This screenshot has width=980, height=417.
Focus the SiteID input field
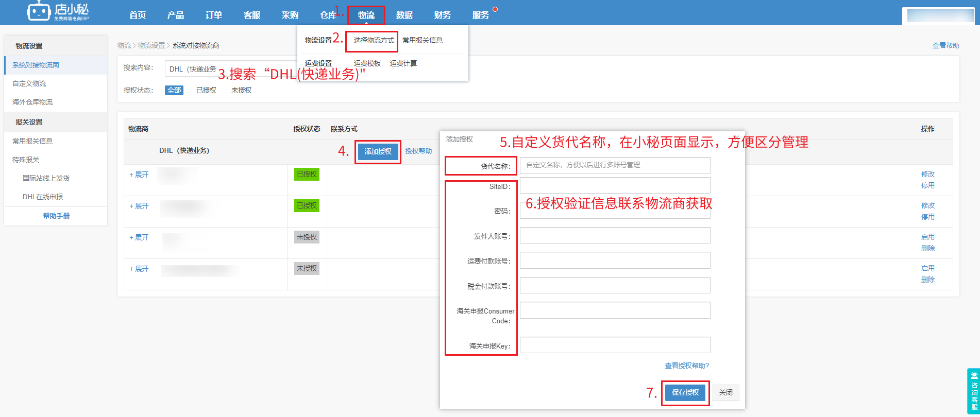point(615,185)
